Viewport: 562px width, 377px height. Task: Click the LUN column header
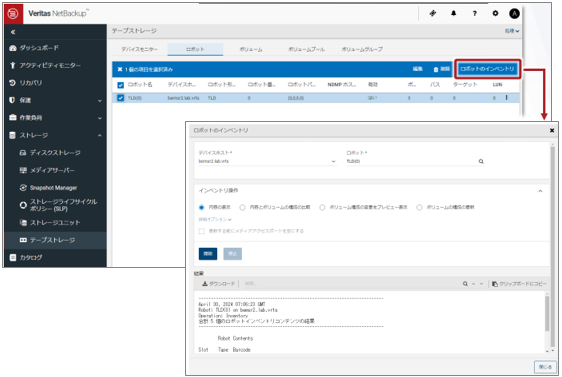coord(497,85)
